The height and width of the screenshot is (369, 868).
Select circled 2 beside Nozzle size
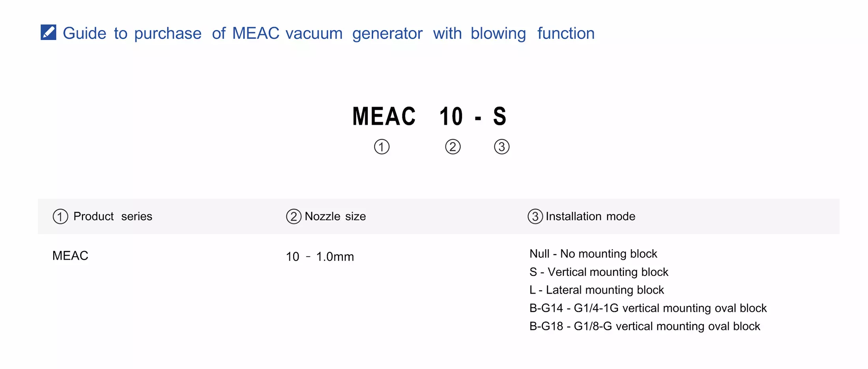click(x=294, y=216)
